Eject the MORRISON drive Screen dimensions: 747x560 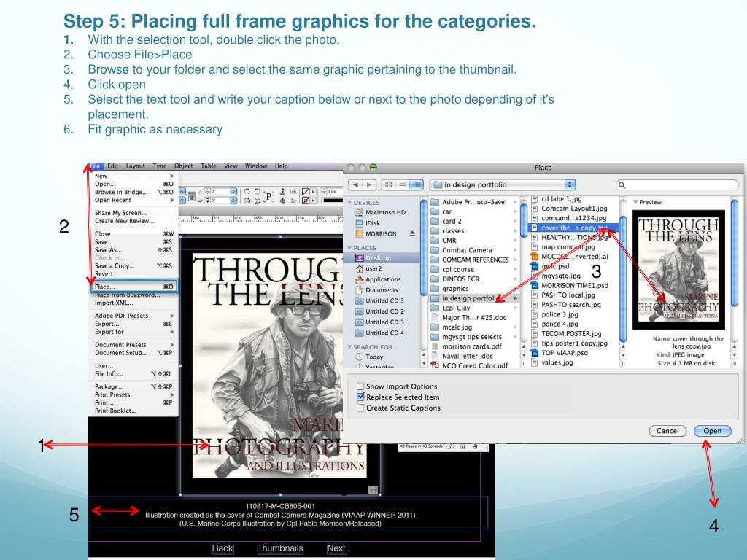coord(412,233)
